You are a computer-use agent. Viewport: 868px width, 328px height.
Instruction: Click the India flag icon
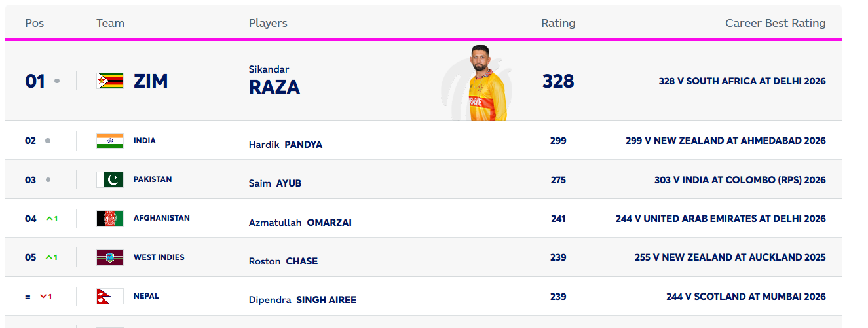click(109, 141)
